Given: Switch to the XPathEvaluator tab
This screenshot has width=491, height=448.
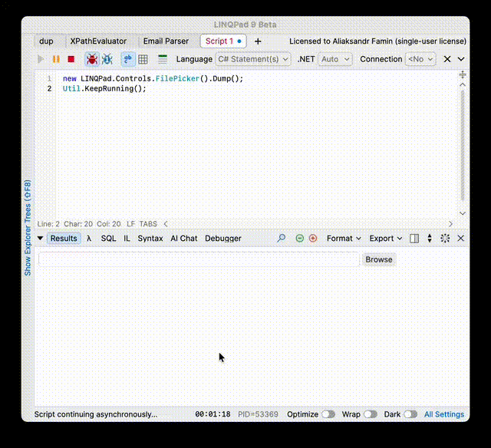Looking at the screenshot, I should point(98,41).
